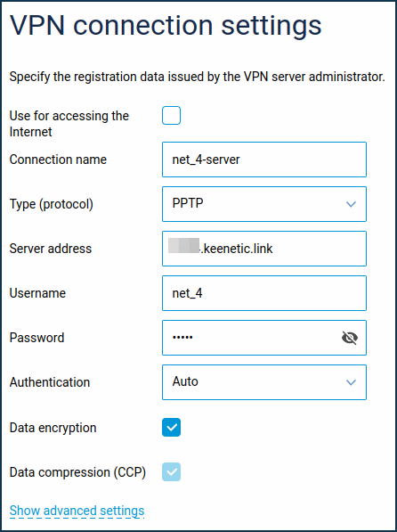This screenshot has height=532, width=397.
Task: Click the VPN connection settings heading
Action: click(x=166, y=26)
